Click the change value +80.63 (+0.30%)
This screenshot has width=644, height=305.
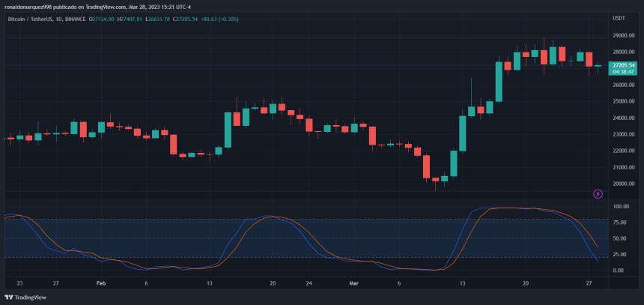coord(219,19)
